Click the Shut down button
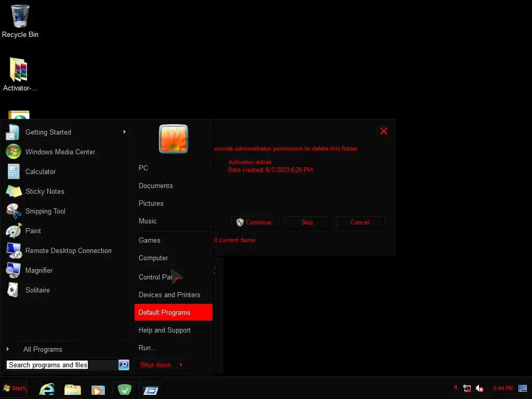The height and width of the screenshot is (399, 532). tap(156, 365)
